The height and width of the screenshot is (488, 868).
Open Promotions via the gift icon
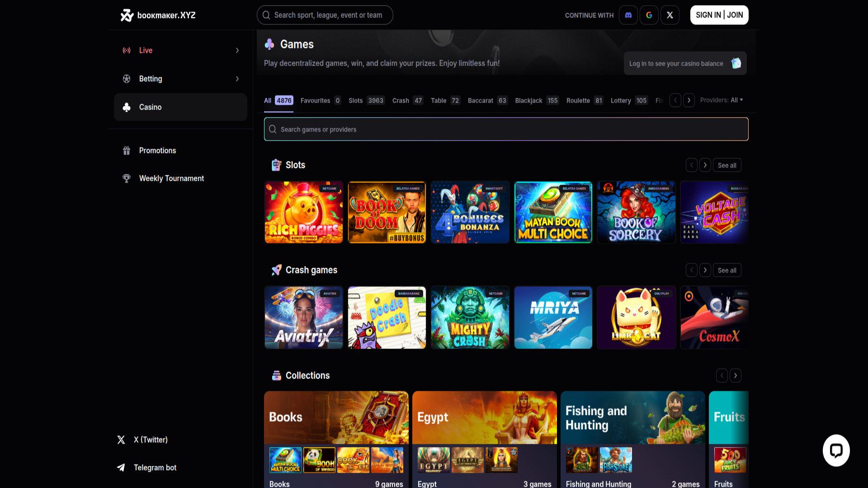pos(127,150)
